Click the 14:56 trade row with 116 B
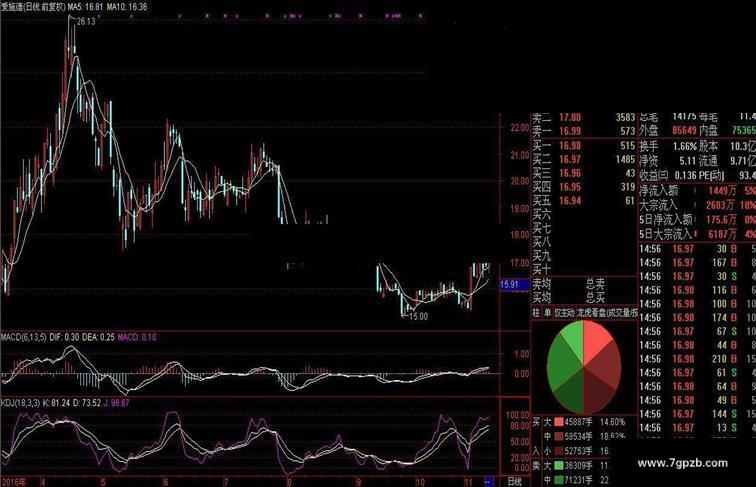 (x=697, y=290)
